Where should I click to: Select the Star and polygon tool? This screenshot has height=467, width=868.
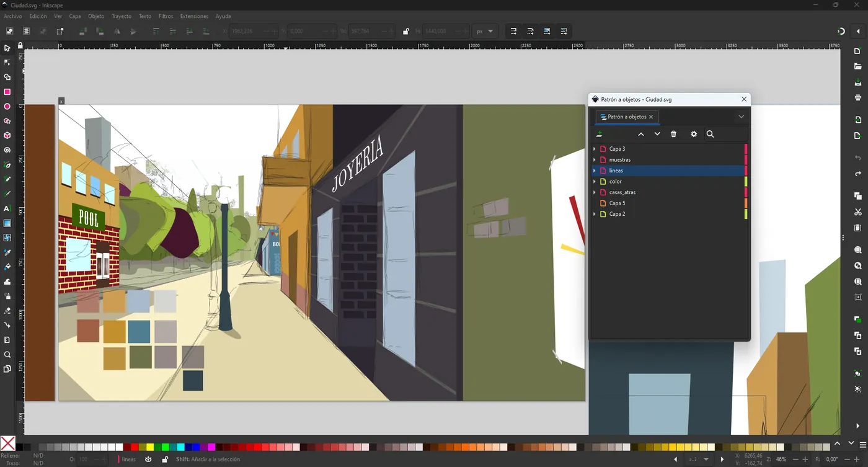pyautogui.click(x=7, y=121)
